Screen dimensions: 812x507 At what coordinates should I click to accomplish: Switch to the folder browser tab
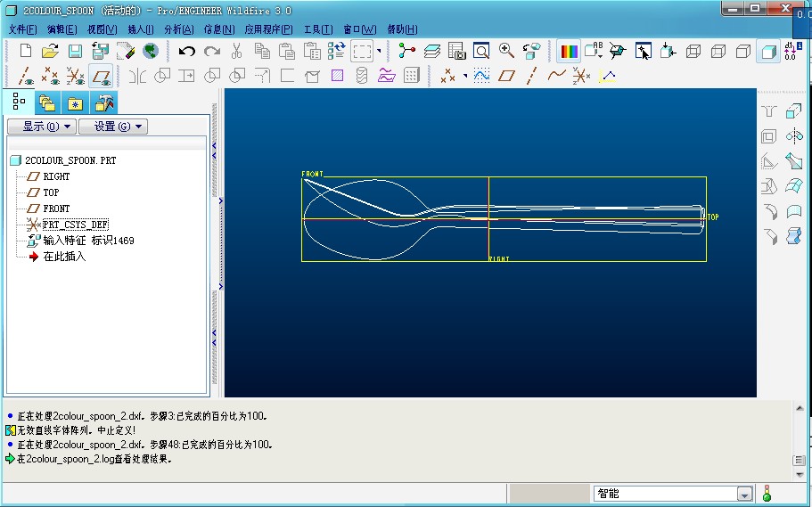47,102
